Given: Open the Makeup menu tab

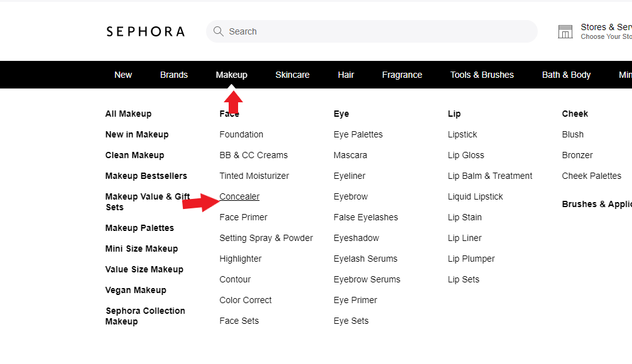Looking at the screenshot, I should click(x=231, y=75).
